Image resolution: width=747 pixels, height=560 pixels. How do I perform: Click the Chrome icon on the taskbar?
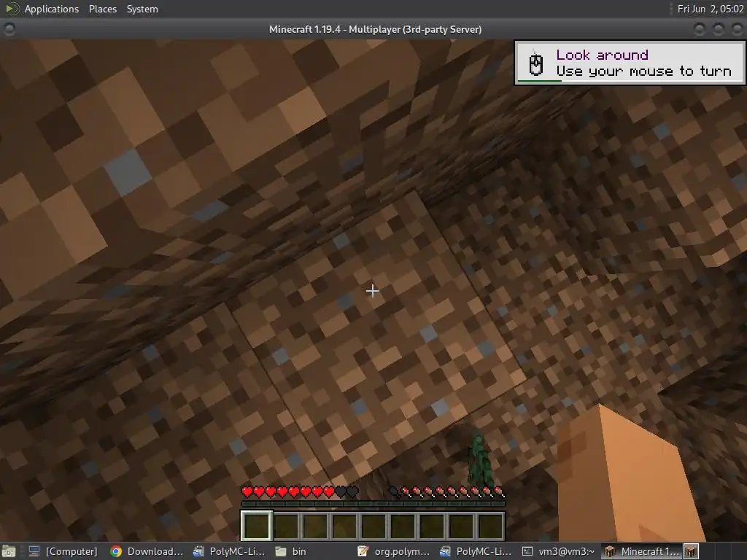[x=116, y=551]
